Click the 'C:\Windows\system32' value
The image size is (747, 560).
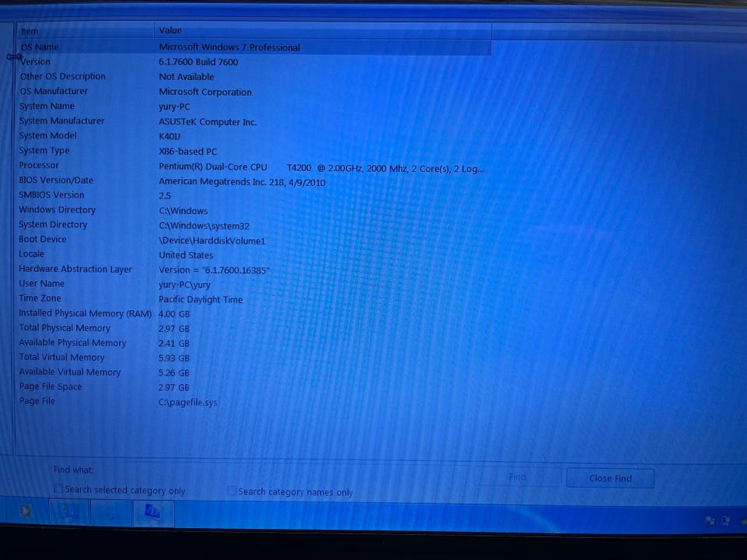click(204, 226)
